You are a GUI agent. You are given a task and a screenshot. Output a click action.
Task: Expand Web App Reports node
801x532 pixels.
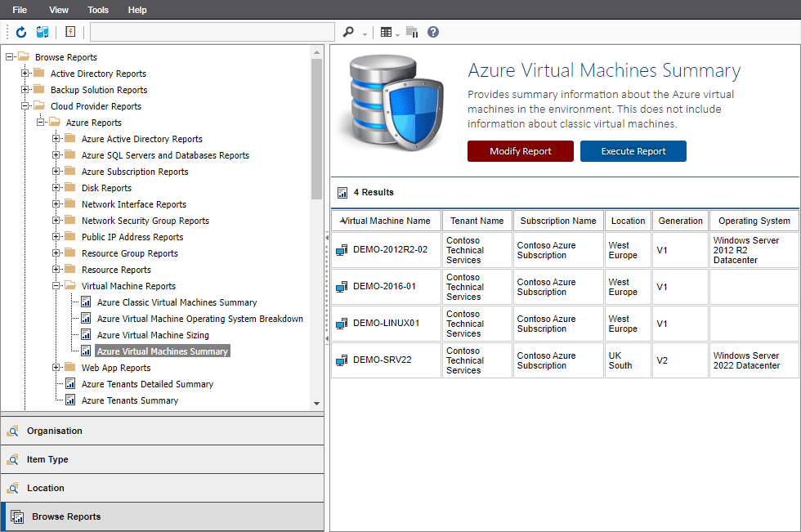56,368
